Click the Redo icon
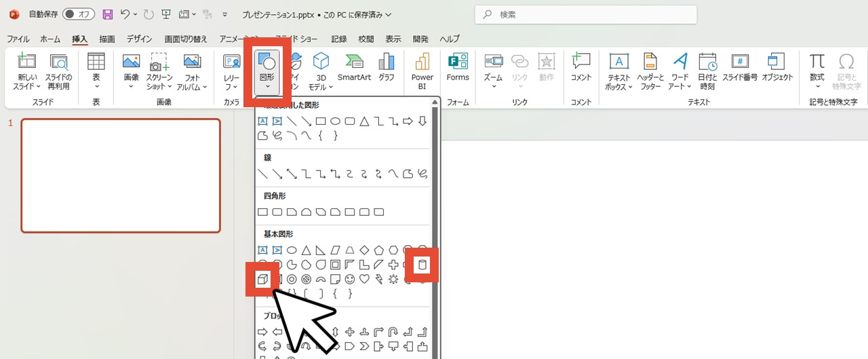 coord(149,14)
